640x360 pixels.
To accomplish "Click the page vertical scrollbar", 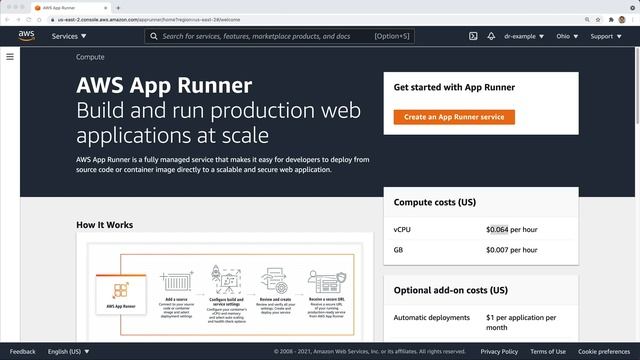I will coord(638,86).
